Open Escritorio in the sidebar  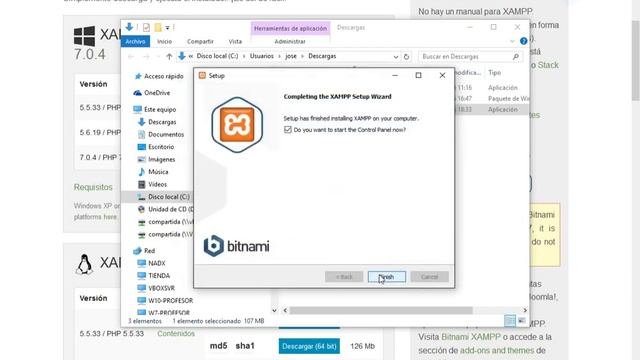click(161, 147)
